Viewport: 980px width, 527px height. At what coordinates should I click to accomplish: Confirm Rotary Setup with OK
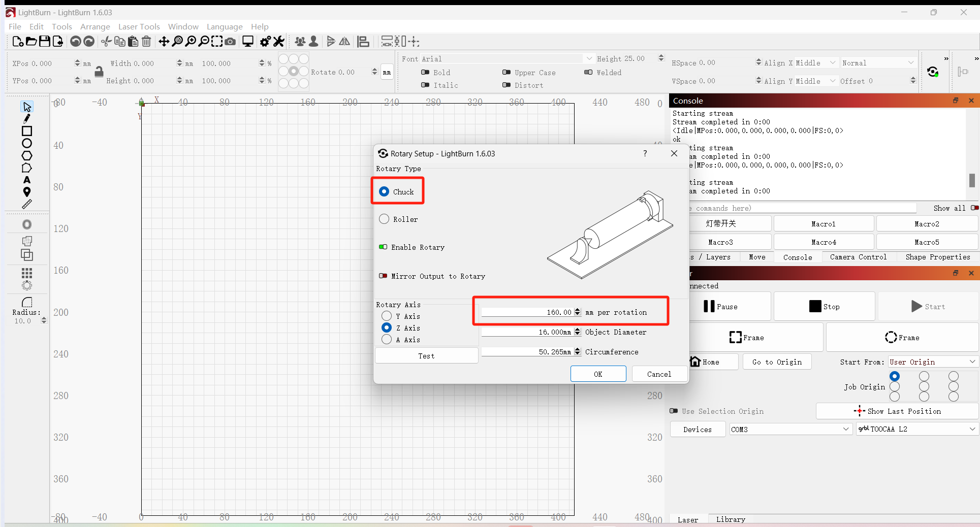click(x=598, y=374)
